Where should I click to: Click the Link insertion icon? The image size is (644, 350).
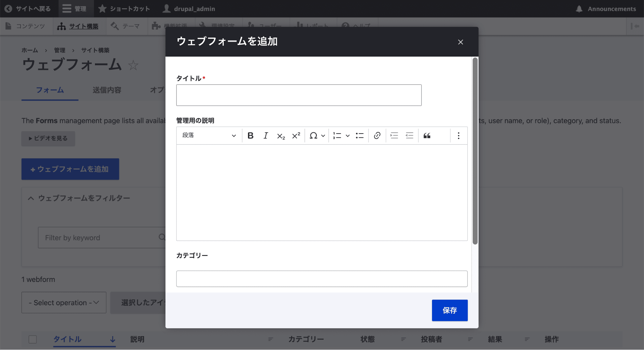click(377, 135)
